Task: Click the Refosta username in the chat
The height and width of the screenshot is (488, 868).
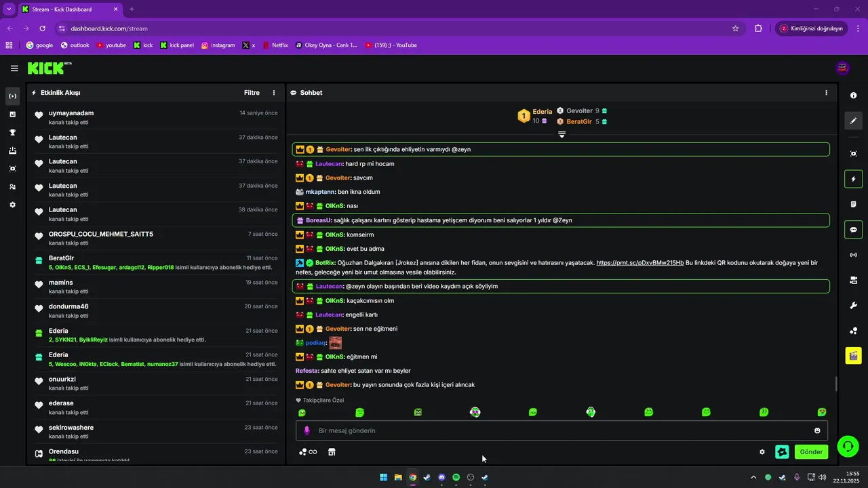Action: [307, 371]
